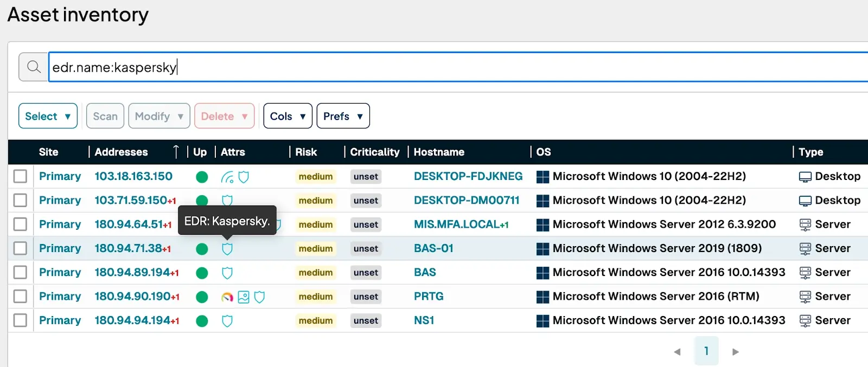Sort by the Hostname column header
Image resolution: width=868 pixels, height=367 pixels.
pos(439,152)
